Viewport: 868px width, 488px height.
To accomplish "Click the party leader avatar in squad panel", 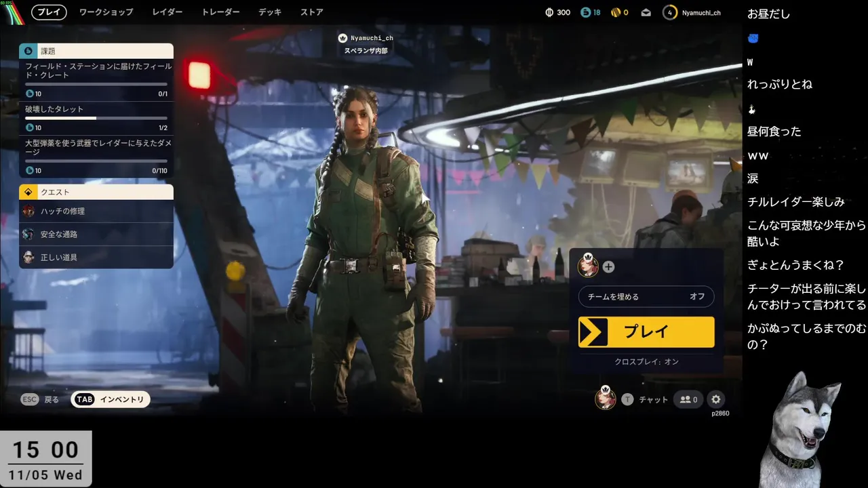I will (588, 266).
